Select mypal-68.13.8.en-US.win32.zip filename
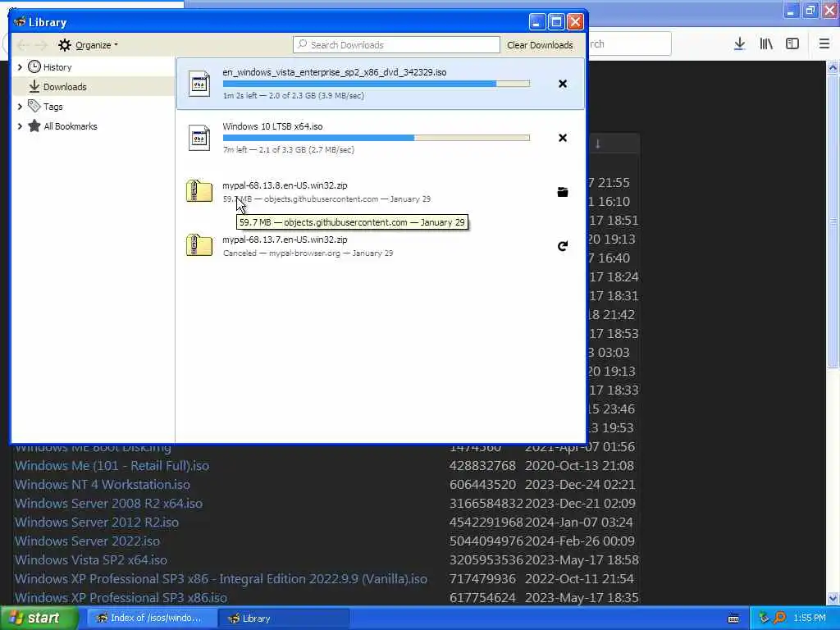The width and height of the screenshot is (840, 630). (x=285, y=185)
